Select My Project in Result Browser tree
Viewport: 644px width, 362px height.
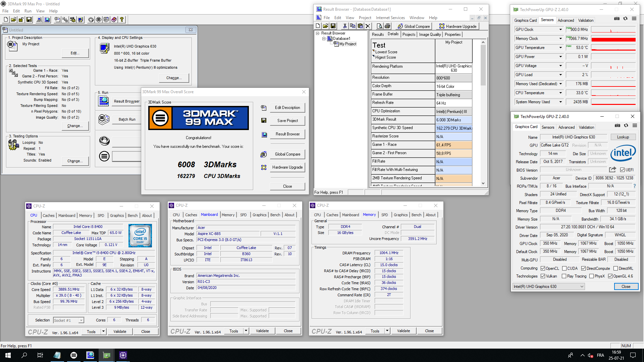pos(347,44)
